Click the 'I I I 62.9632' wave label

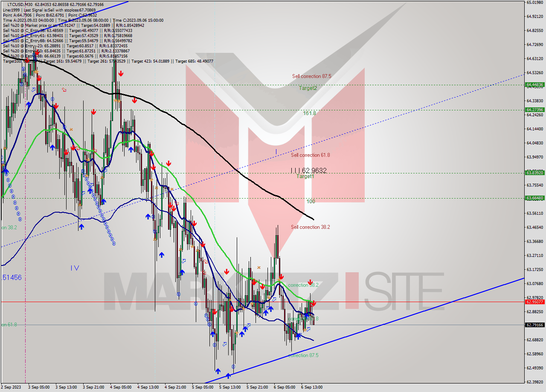tap(308, 170)
